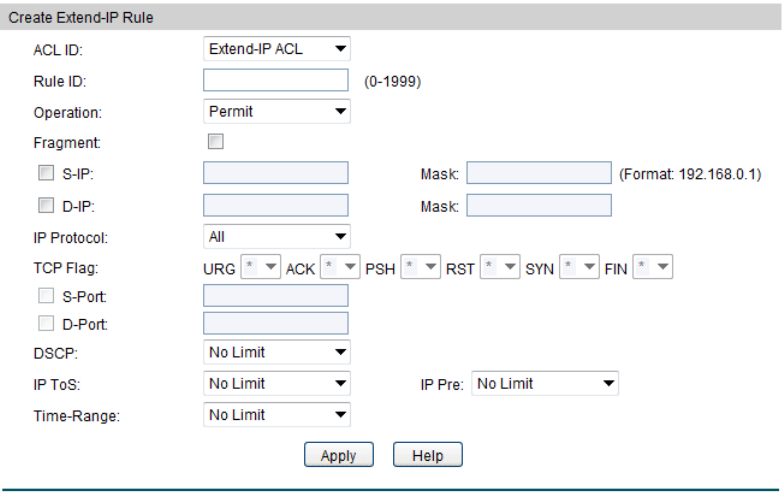Check the D-IP checkbox
The width and height of the screenshot is (784, 496).
click(44, 205)
